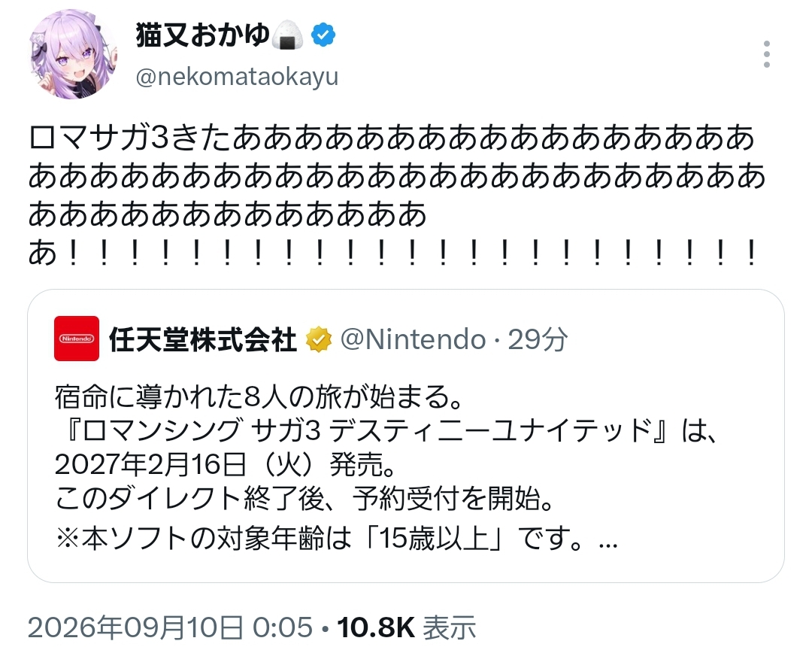812x647 pixels.
Task: Open the quoted Nintendo tweet card
Action: pos(405,436)
